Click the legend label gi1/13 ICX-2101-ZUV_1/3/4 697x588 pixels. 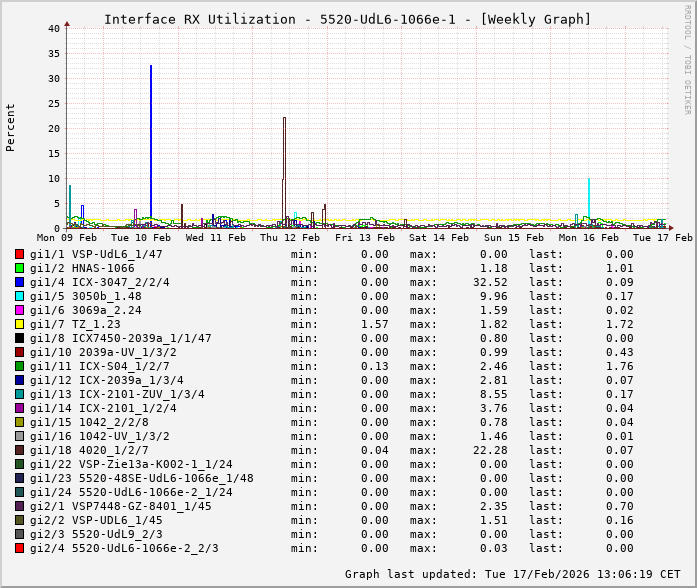click(x=117, y=394)
